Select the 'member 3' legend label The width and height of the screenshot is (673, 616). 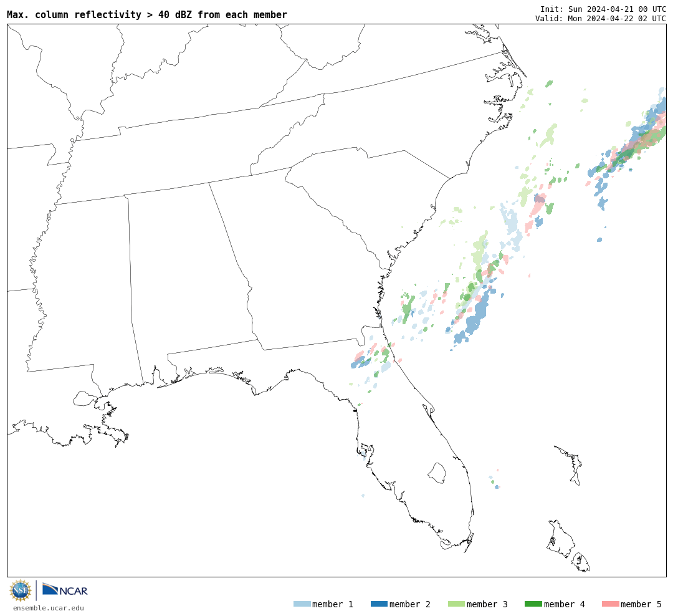(x=487, y=604)
